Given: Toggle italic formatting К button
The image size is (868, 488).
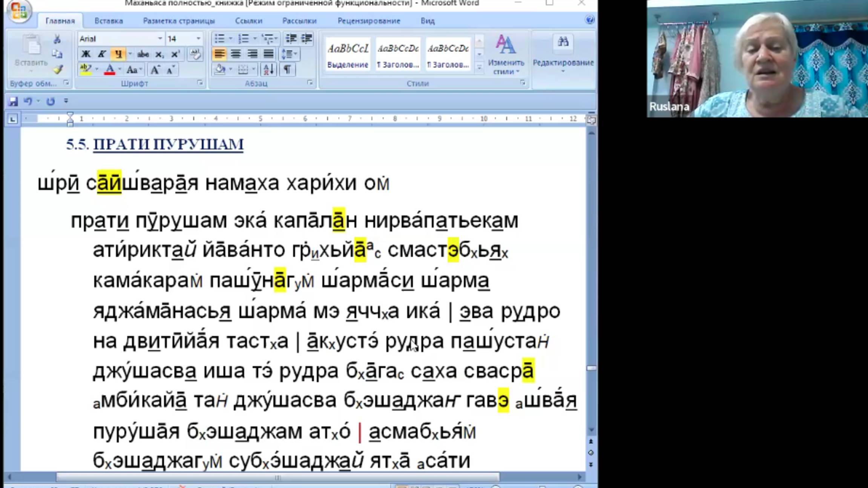Looking at the screenshot, I should tap(102, 54).
